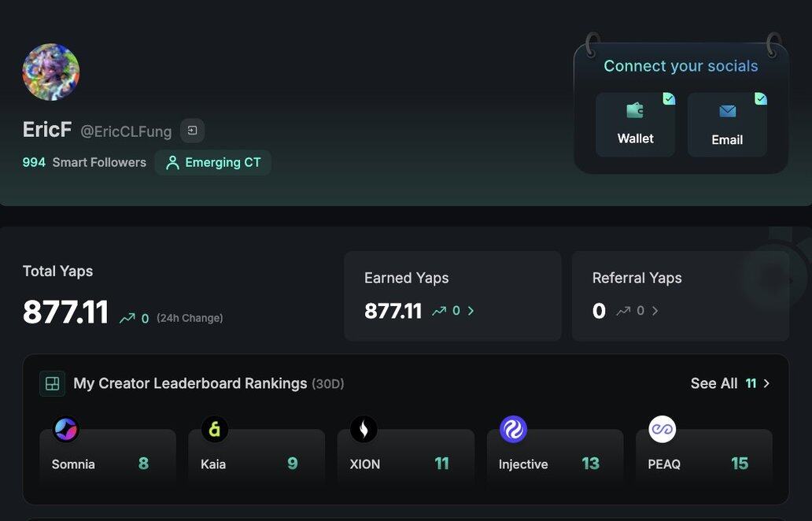This screenshot has width=812, height=521.
Task: Expand the See All chevron
Action: (766, 384)
